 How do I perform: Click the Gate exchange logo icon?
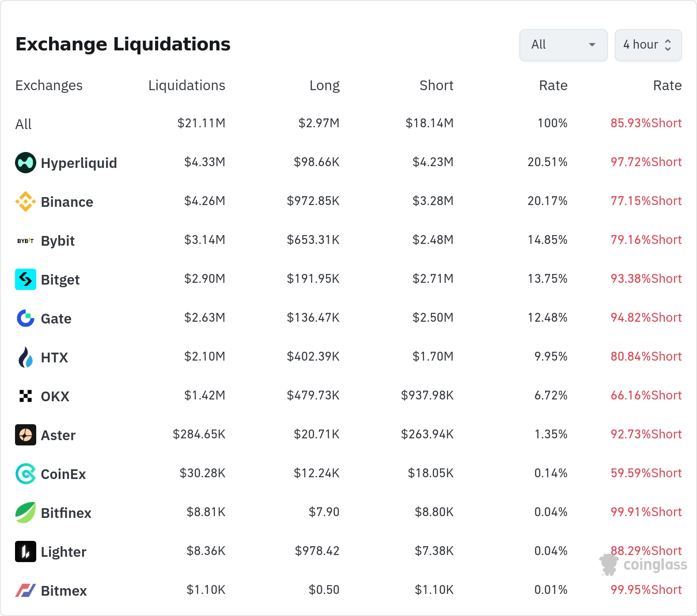click(26, 318)
